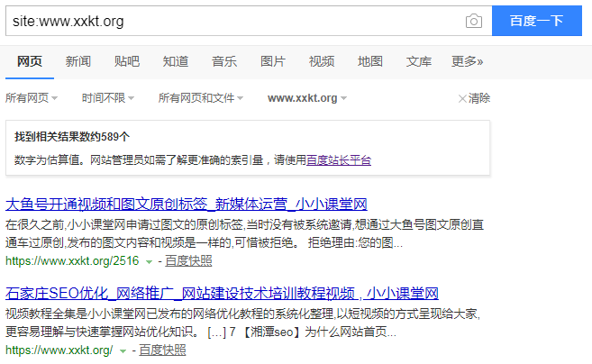Expand the 所有网页 filter dropdown
Viewport: 592px width, 364px height.
[x=32, y=98]
